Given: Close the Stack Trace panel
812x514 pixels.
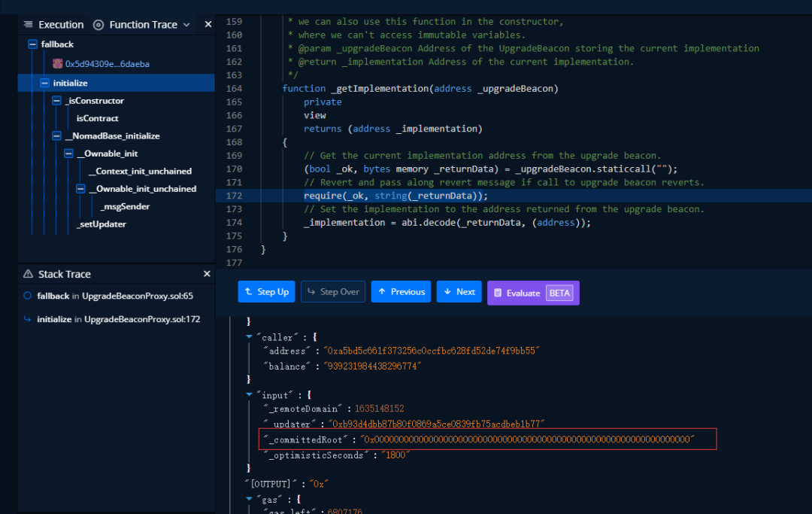Looking at the screenshot, I should (207, 274).
